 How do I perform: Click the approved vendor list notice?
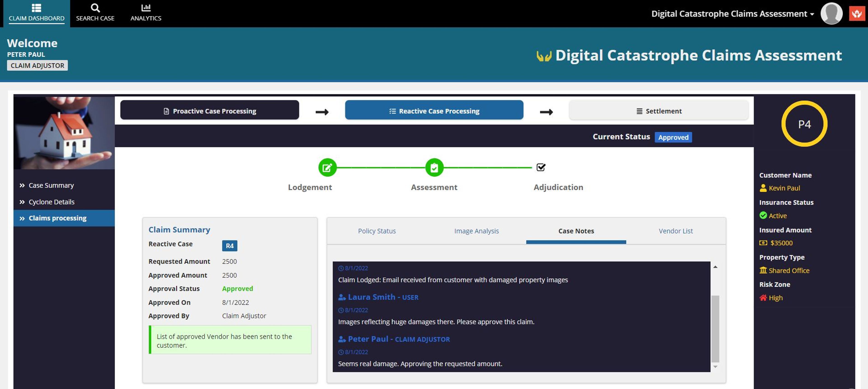pyautogui.click(x=230, y=340)
